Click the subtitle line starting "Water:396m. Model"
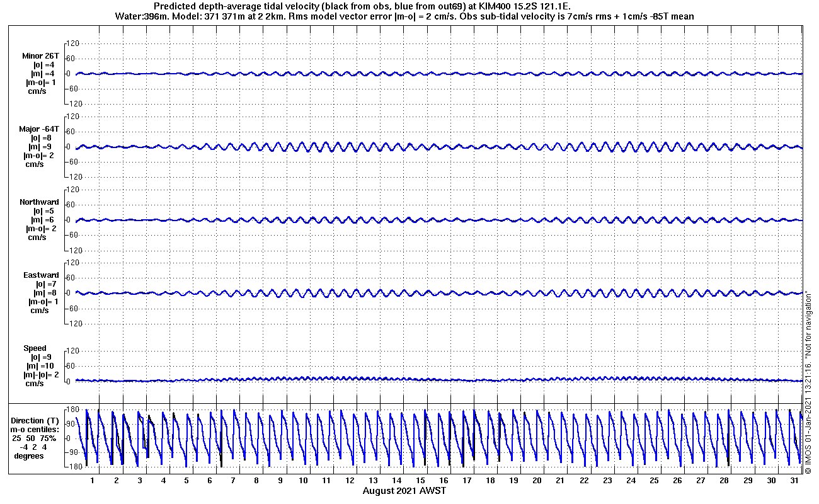Image resolution: width=819 pixels, height=504 pixels. 404,16
